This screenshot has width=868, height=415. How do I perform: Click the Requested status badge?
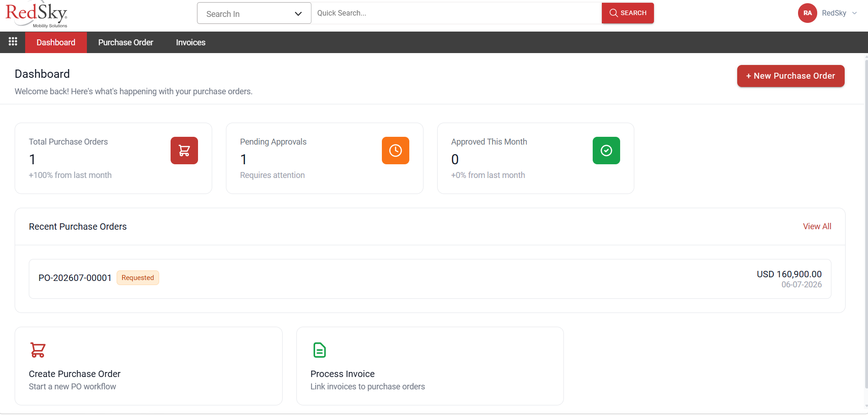tap(138, 278)
